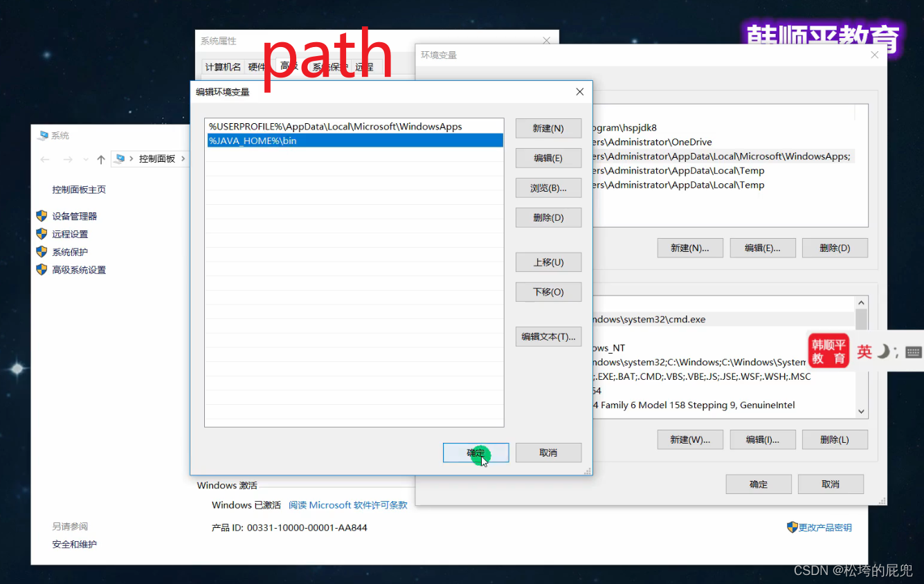Click the 新建(N) button in path editor
This screenshot has width=924, height=584.
(548, 128)
